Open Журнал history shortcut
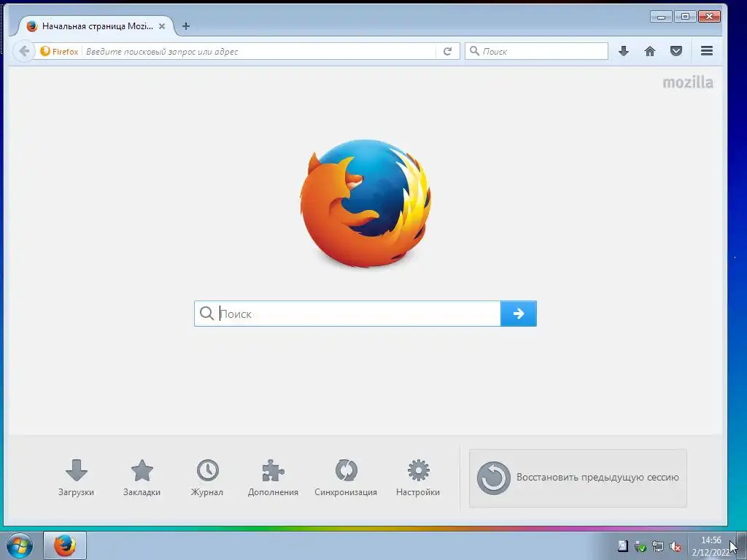This screenshot has width=747, height=560. click(207, 478)
